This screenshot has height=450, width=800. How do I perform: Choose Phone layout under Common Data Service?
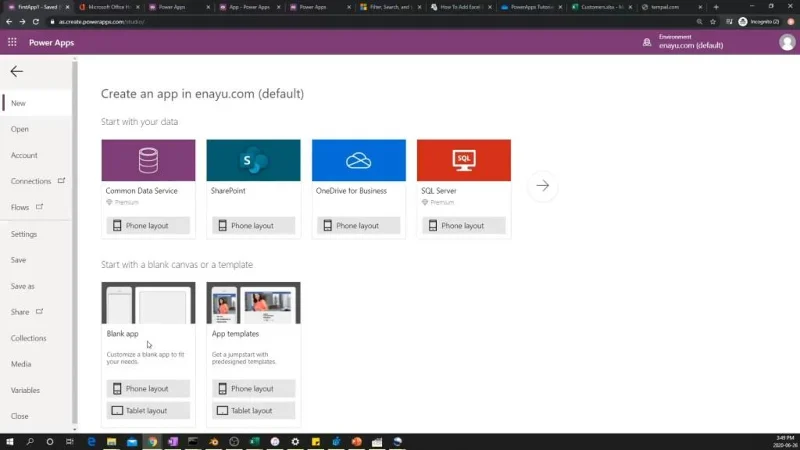point(148,226)
